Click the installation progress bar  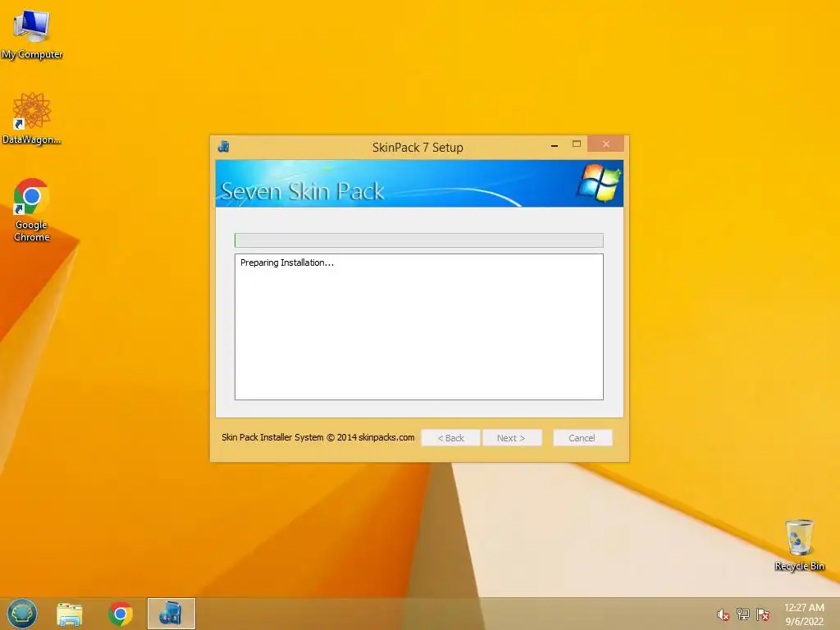(419, 240)
